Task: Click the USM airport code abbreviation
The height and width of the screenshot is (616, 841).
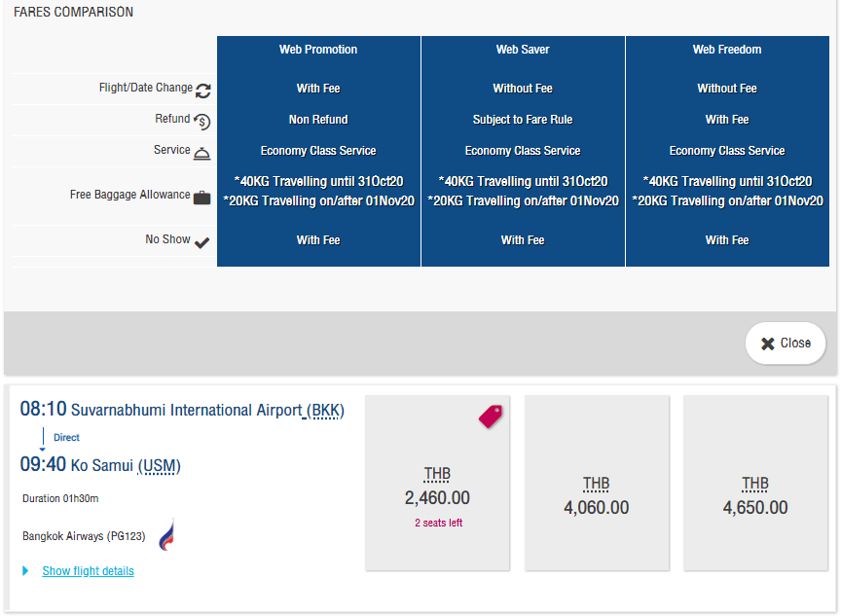Action: pos(159,466)
